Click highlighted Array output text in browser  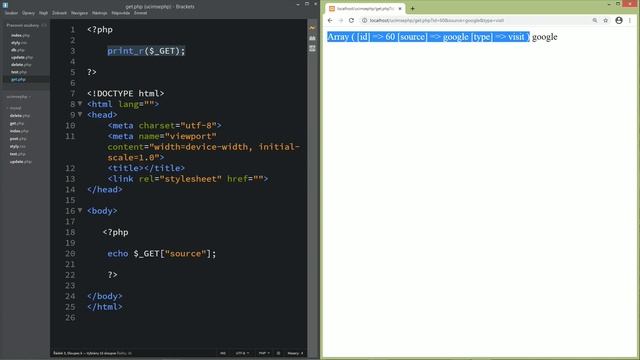(428, 37)
